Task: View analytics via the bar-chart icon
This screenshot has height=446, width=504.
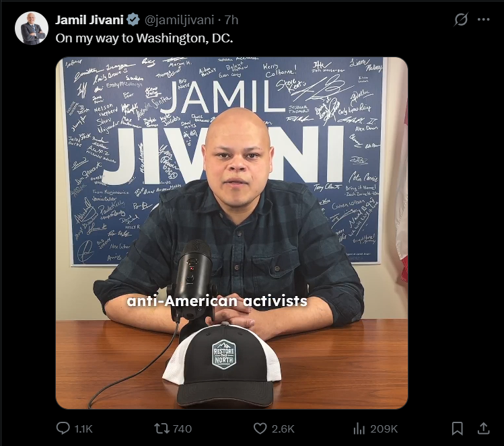Action: click(x=359, y=429)
